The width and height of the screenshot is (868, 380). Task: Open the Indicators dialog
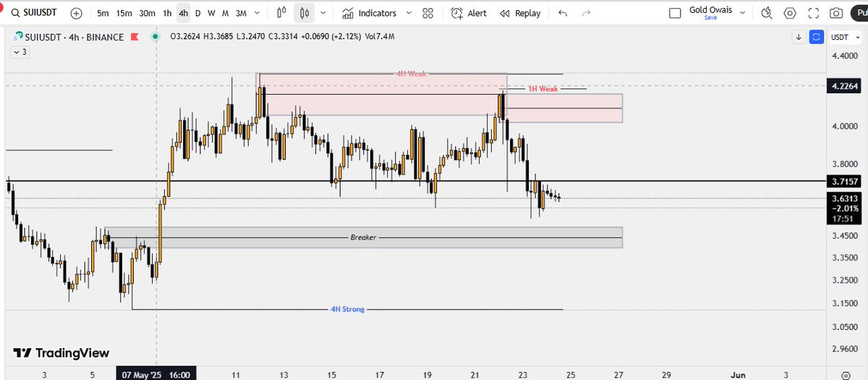(x=370, y=13)
